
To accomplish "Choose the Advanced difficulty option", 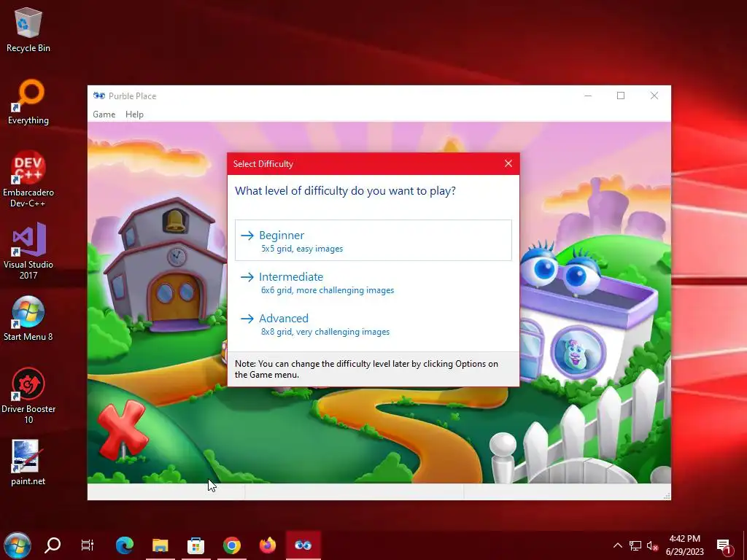I will click(373, 324).
